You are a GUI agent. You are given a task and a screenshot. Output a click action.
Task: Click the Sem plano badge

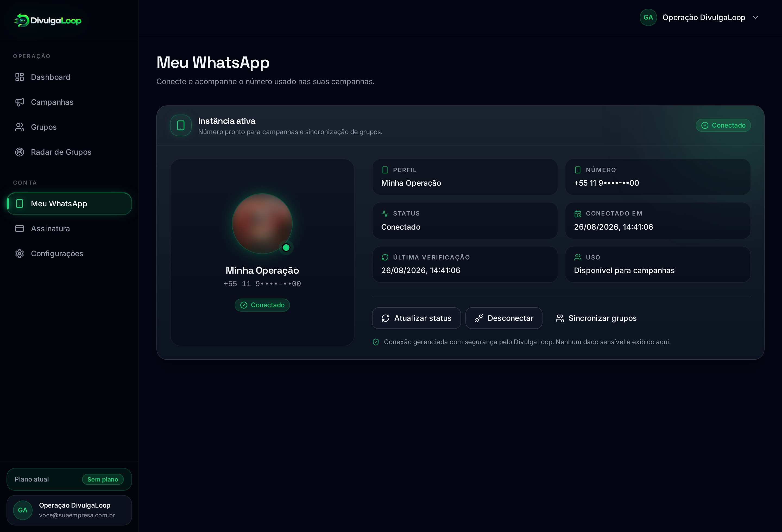[x=103, y=479]
